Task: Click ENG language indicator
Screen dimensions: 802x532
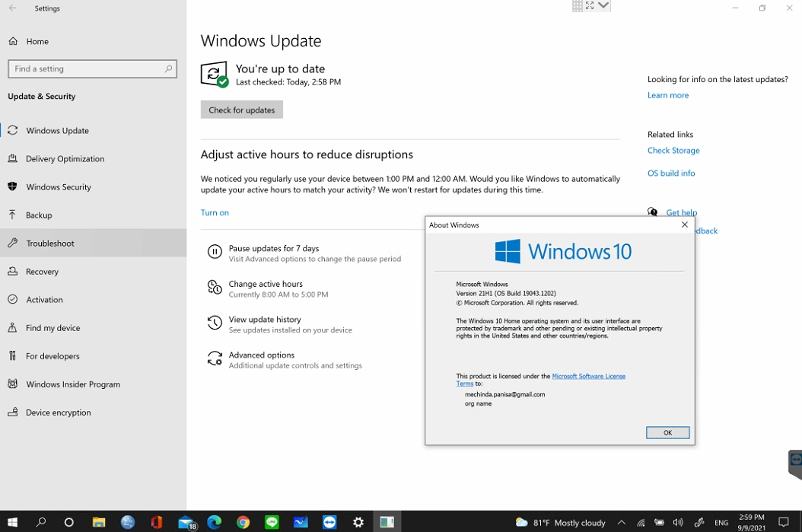Action: coord(721,522)
